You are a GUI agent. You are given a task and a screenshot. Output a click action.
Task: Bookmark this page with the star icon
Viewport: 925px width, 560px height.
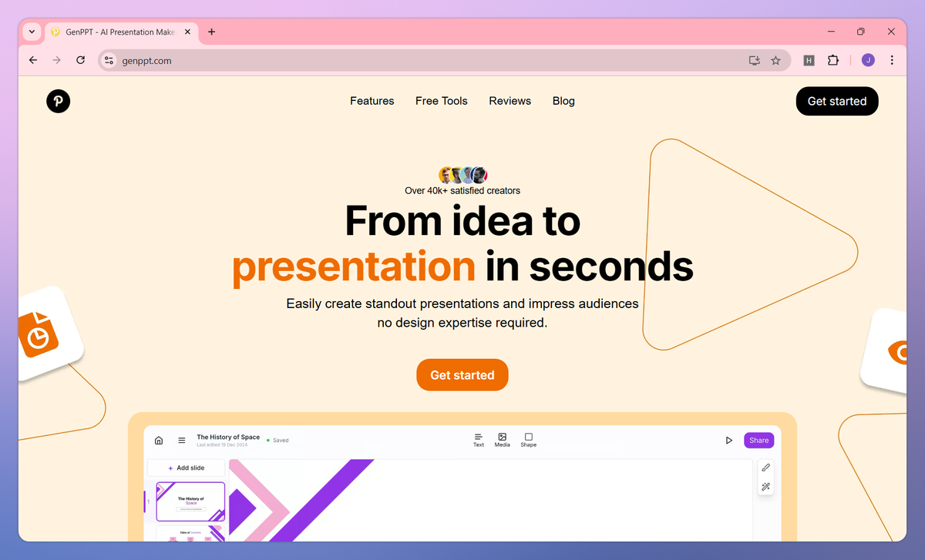pyautogui.click(x=775, y=60)
